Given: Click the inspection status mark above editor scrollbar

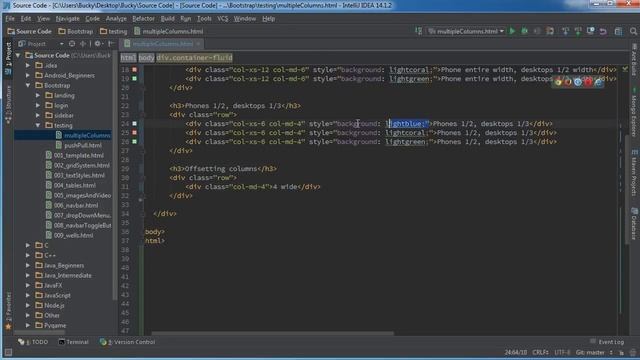Looking at the screenshot, I should pos(625,70).
